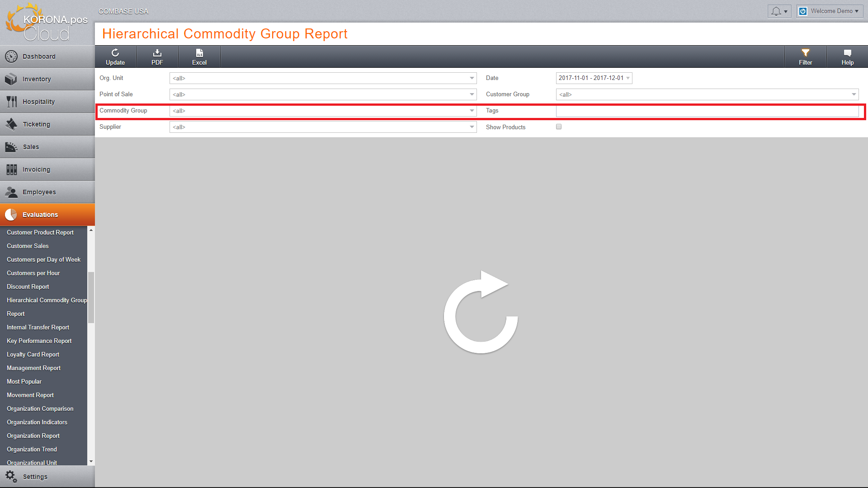Open Most Popular report
The image size is (868, 488).
tap(24, 381)
